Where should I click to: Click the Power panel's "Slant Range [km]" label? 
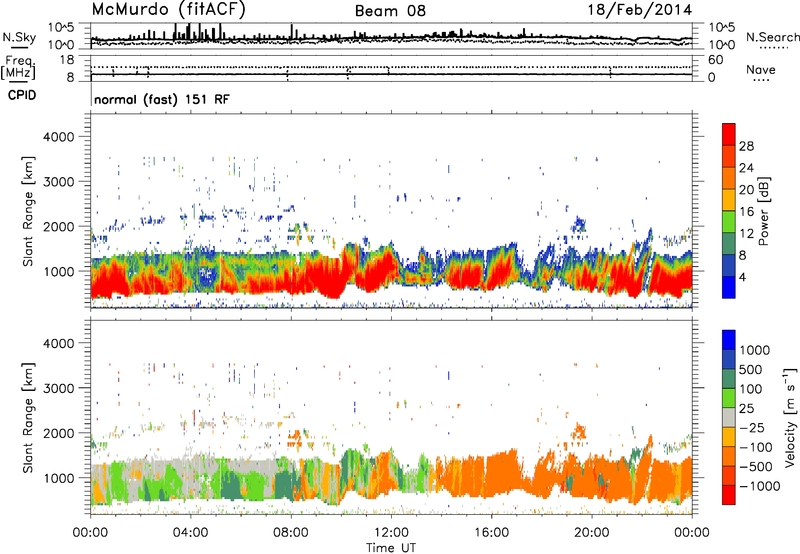28,211
